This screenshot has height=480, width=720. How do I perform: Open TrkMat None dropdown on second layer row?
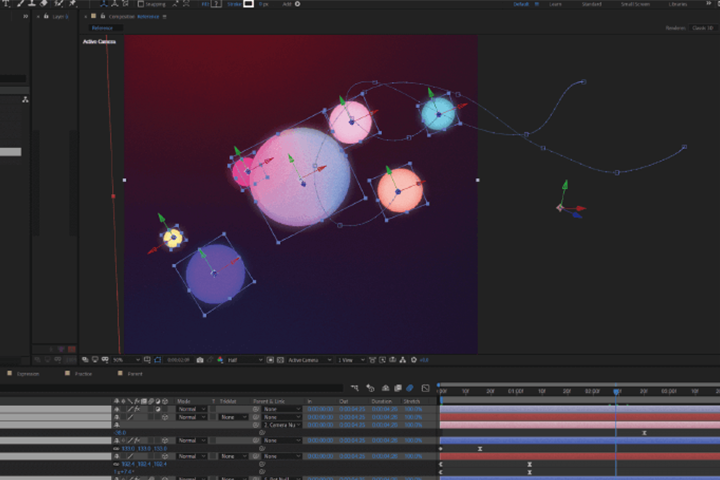point(233,417)
